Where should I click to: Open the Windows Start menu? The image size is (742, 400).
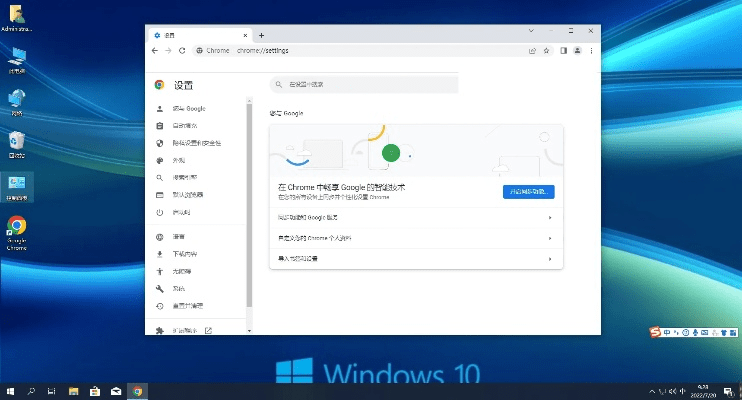(10, 391)
